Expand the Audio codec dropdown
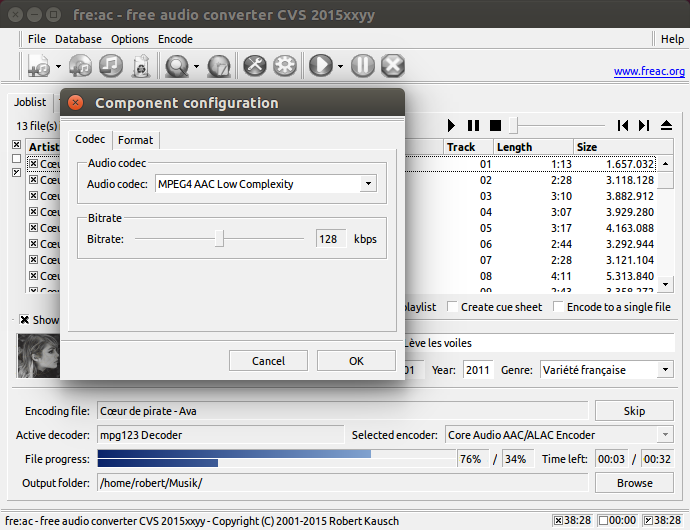The height and width of the screenshot is (530, 690). click(368, 184)
